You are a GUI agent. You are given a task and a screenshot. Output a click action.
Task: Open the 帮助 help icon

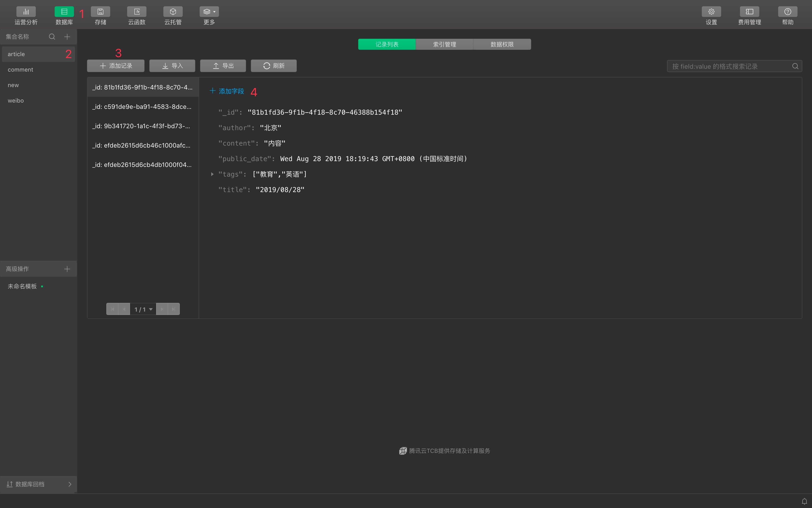coord(788,12)
